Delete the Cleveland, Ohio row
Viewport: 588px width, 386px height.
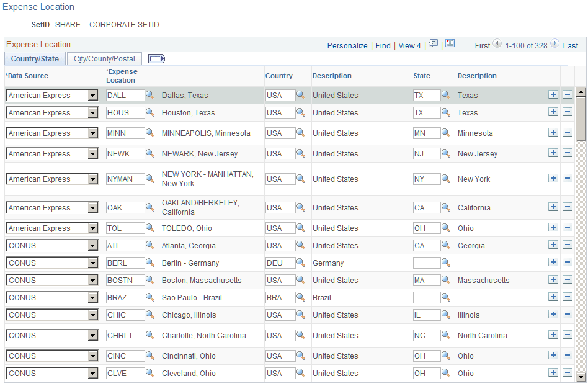pyautogui.click(x=568, y=373)
